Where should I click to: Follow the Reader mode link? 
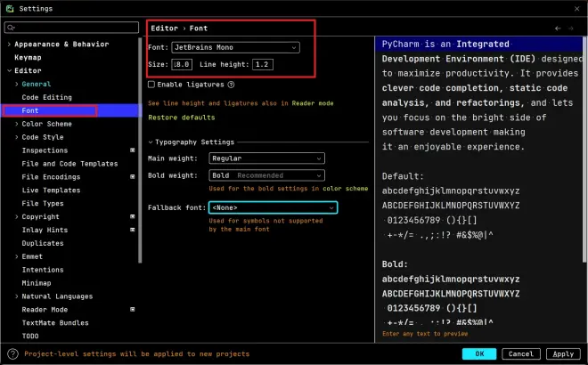pyautogui.click(x=313, y=103)
